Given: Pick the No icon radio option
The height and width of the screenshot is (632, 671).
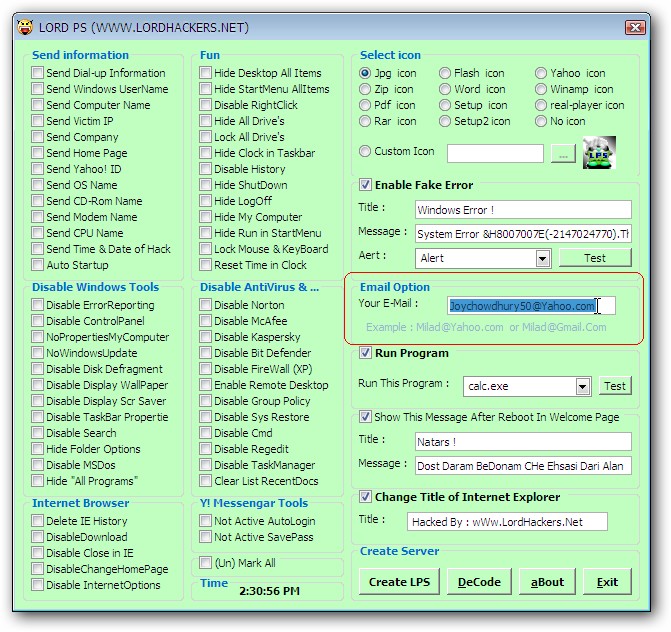Looking at the screenshot, I should coord(541,121).
